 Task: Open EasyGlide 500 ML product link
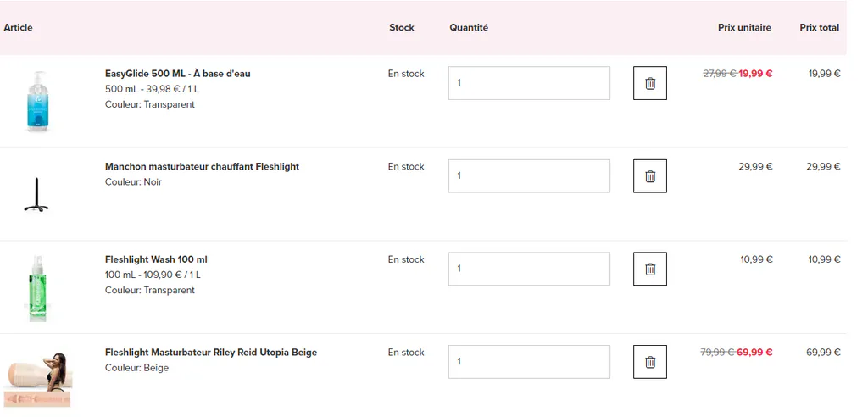pos(178,74)
